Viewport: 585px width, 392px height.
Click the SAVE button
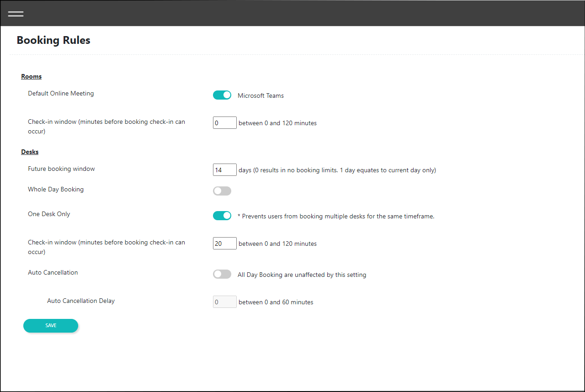[x=51, y=325]
